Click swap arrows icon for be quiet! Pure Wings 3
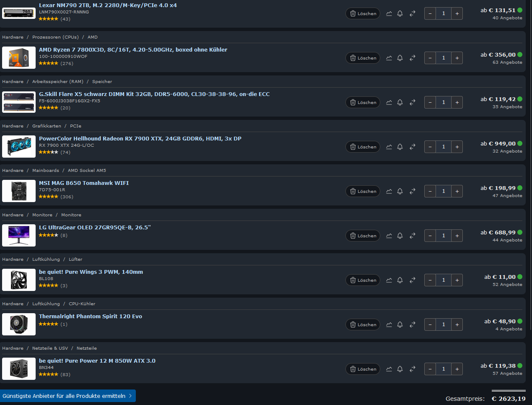 (413, 280)
